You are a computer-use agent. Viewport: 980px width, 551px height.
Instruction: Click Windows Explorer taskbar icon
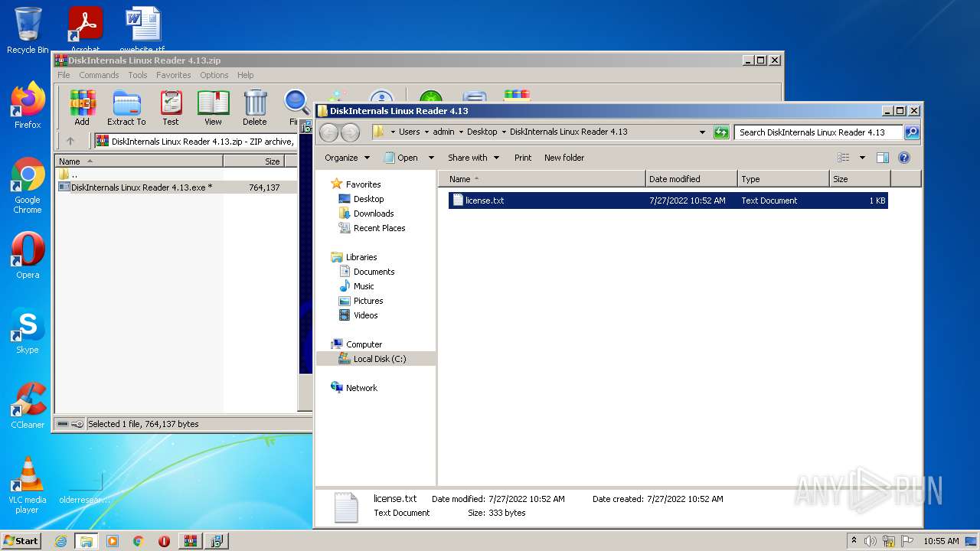pos(86,541)
